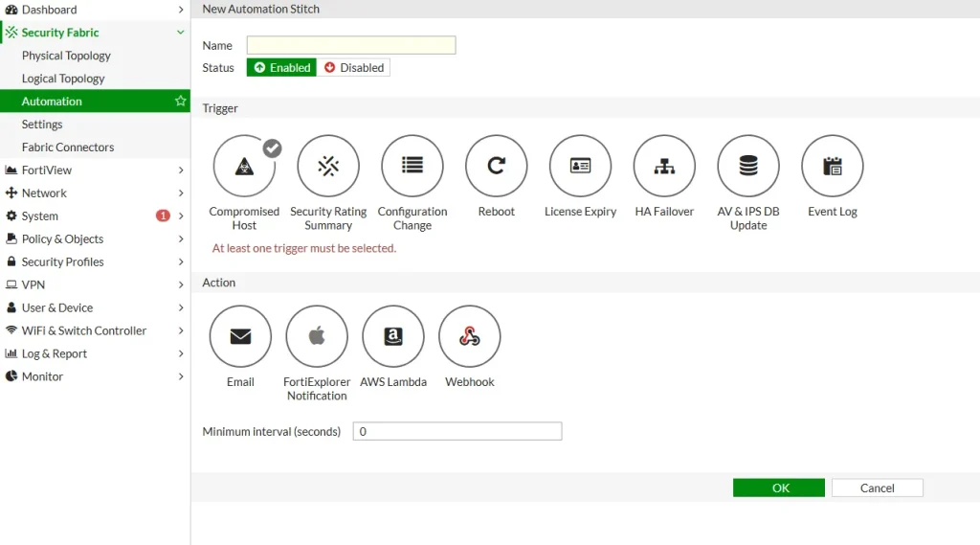Pick the Configuration Change trigger icon
Screen dimensions: 980x545
[412, 166]
